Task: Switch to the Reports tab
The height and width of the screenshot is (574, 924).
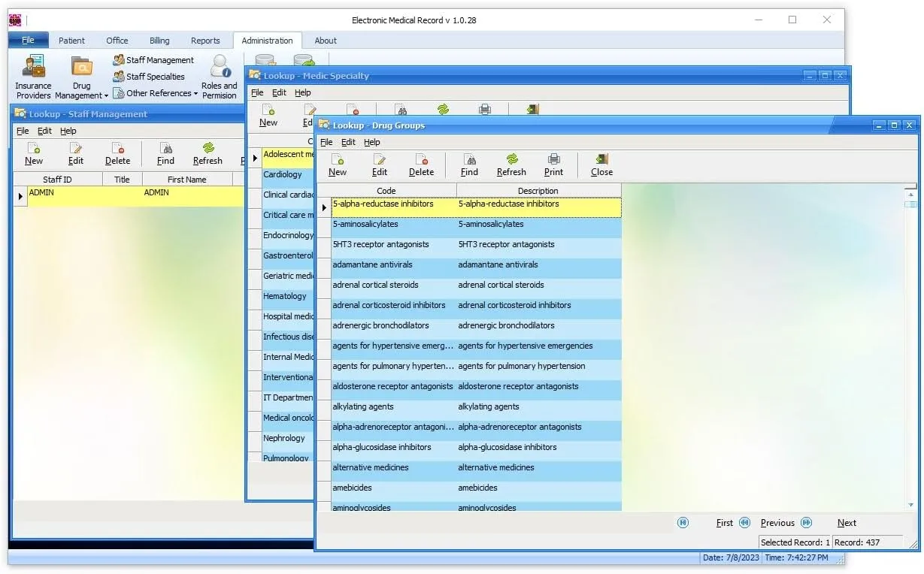Action: tap(205, 40)
